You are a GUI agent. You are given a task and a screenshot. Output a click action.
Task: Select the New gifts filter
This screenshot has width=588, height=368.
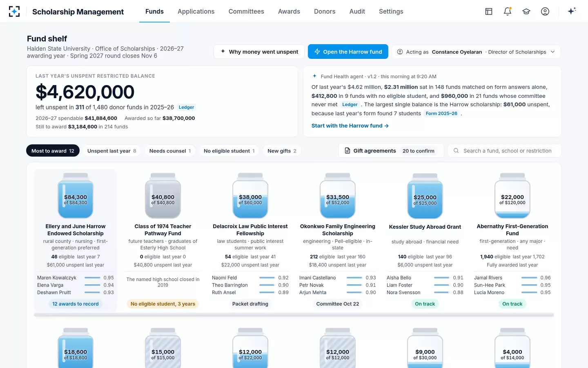click(282, 151)
